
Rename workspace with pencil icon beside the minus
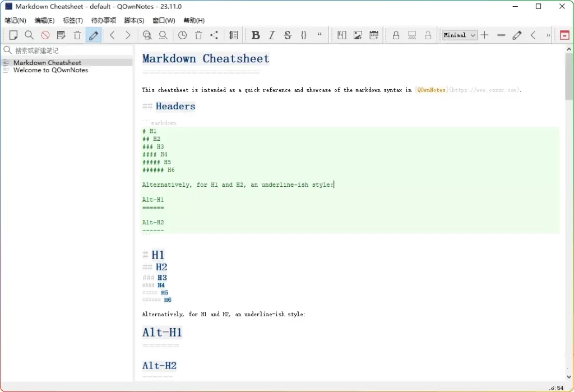coord(517,35)
